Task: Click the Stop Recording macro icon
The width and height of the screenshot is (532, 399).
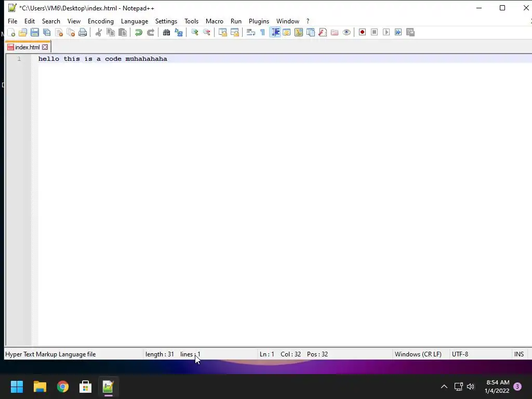Action: click(374, 32)
